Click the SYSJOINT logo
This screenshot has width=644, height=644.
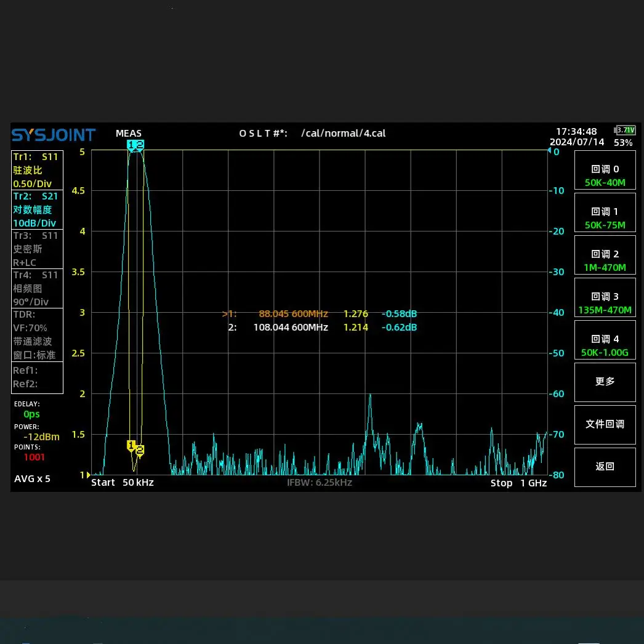[54, 135]
